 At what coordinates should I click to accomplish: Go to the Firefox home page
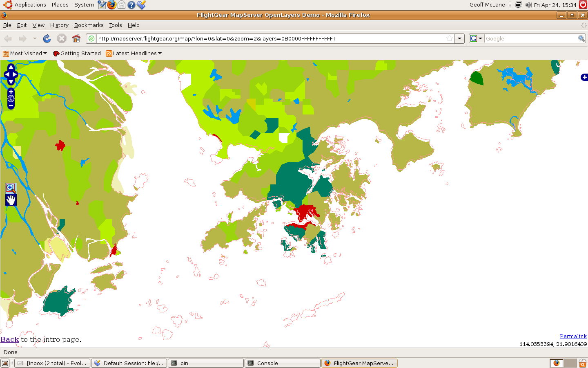[76, 38]
